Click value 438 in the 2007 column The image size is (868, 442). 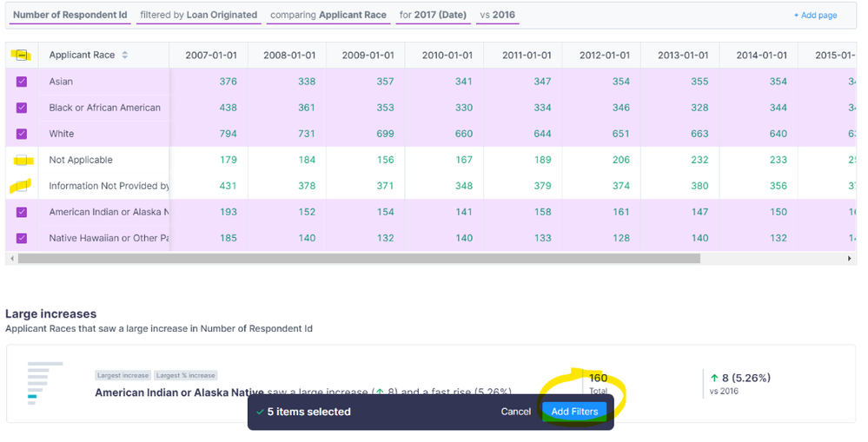228,108
